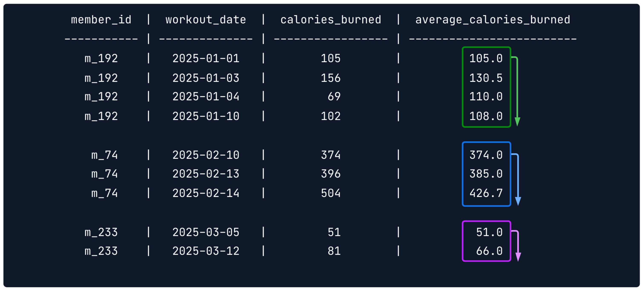
Task: Click the date 2025-03-12
Action: [x=206, y=251]
